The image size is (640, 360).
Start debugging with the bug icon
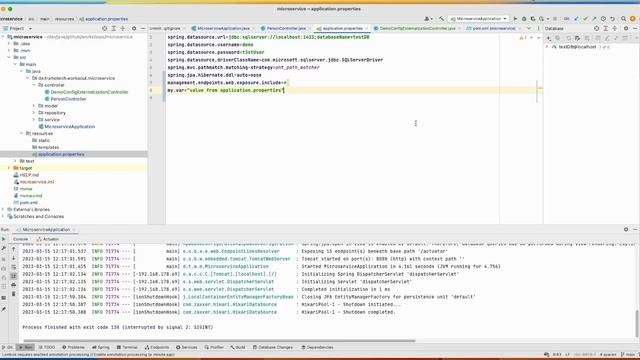pos(524,19)
